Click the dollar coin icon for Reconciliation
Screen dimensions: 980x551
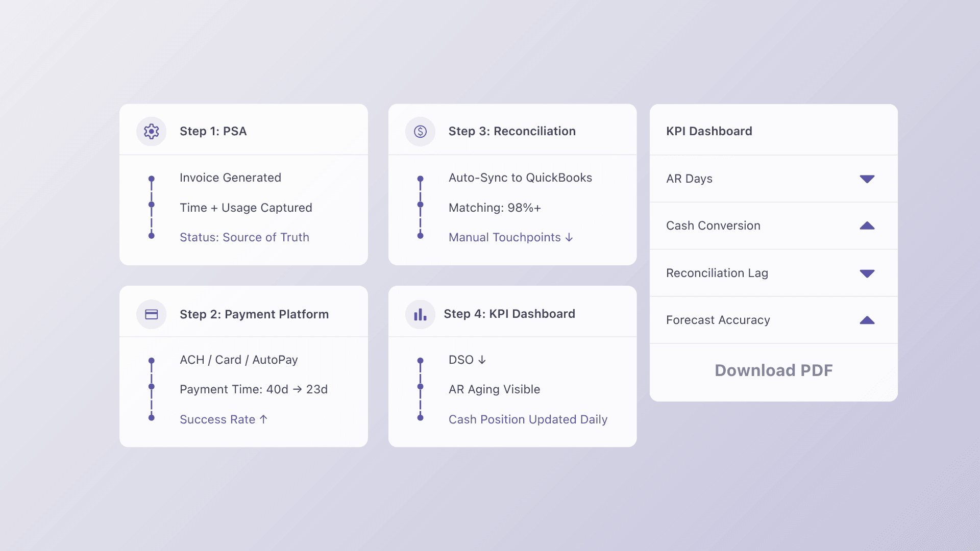pos(420,132)
